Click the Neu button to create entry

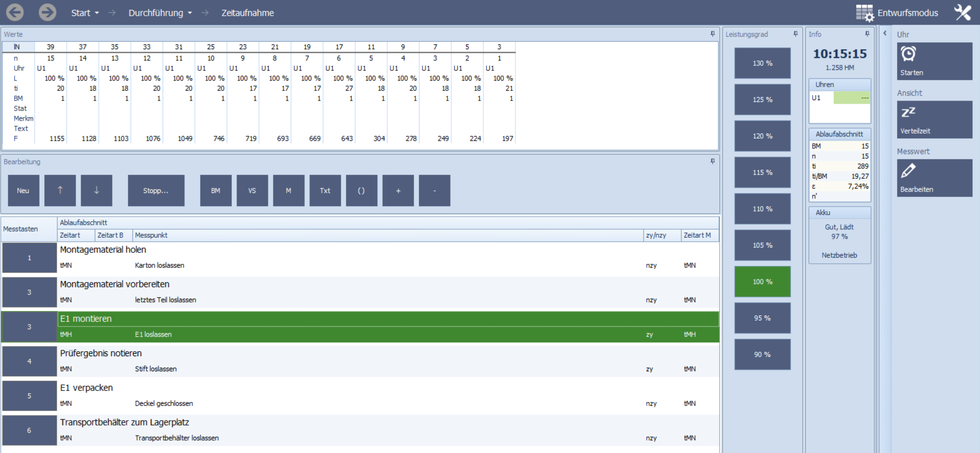click(23, 190)
